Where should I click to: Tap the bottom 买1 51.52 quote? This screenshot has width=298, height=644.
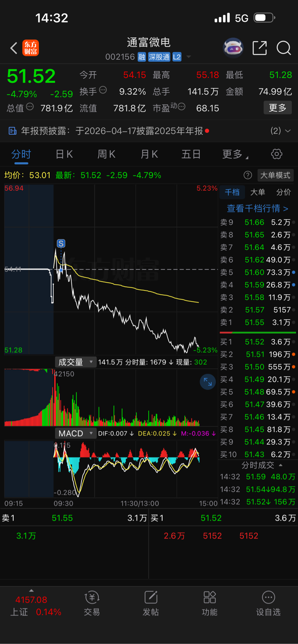(223, 518)
